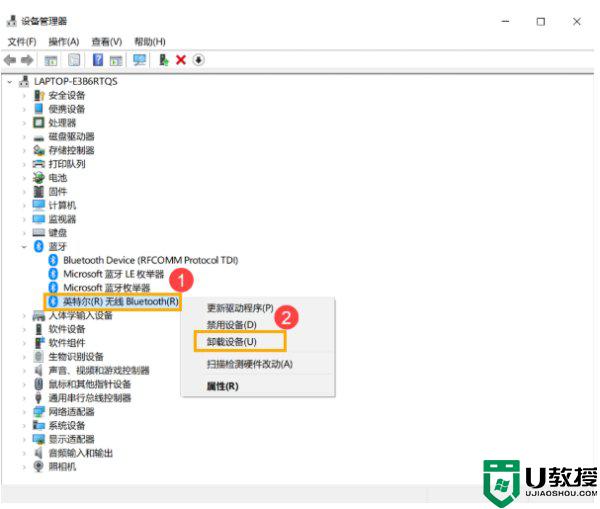The width and height of the screenshot is (600, 509).
Task: Expand the 处理器 category
Action: (x=24, y=123)
